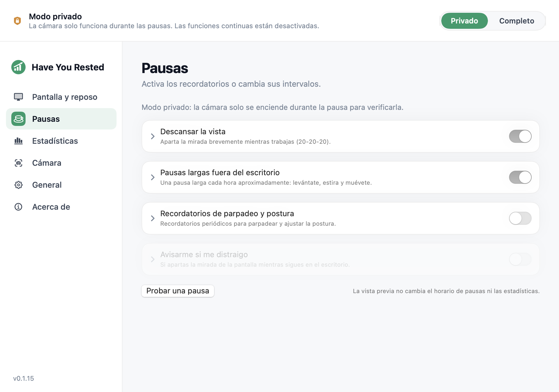Screen dimensions: 559x392
Task: Click 'Modo privado: la cámara solo se enciende' note
Action: pyautogui.click(x=272, y=107)
